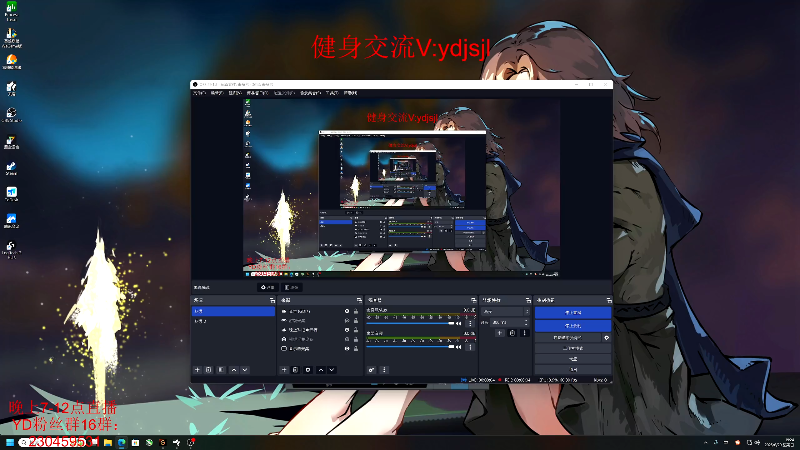This screenshot has width=800, height=450.
Task: Click network status icon in OBS status bar
Action: pos(464,380)
